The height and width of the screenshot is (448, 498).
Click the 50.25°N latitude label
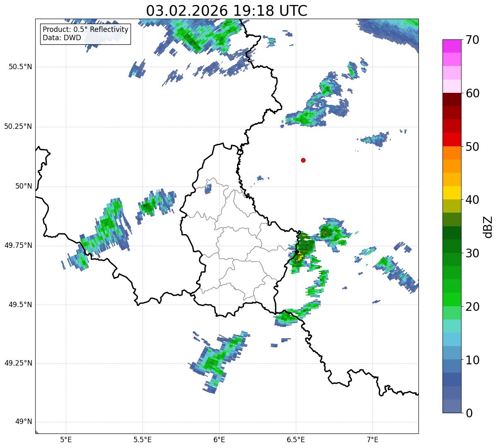click(x=18, y=127)
